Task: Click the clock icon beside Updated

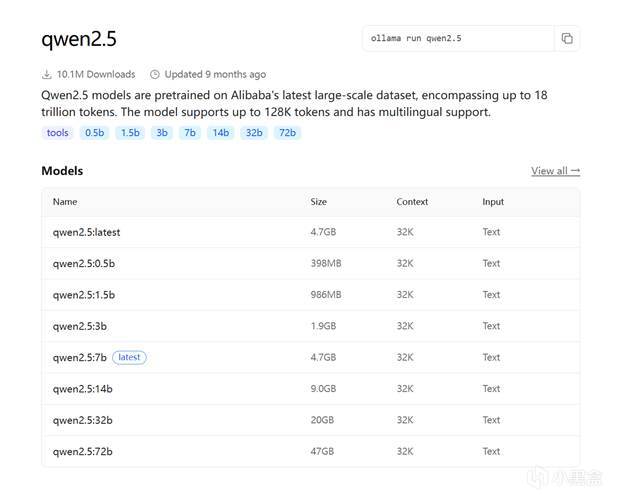Action: 155,74
